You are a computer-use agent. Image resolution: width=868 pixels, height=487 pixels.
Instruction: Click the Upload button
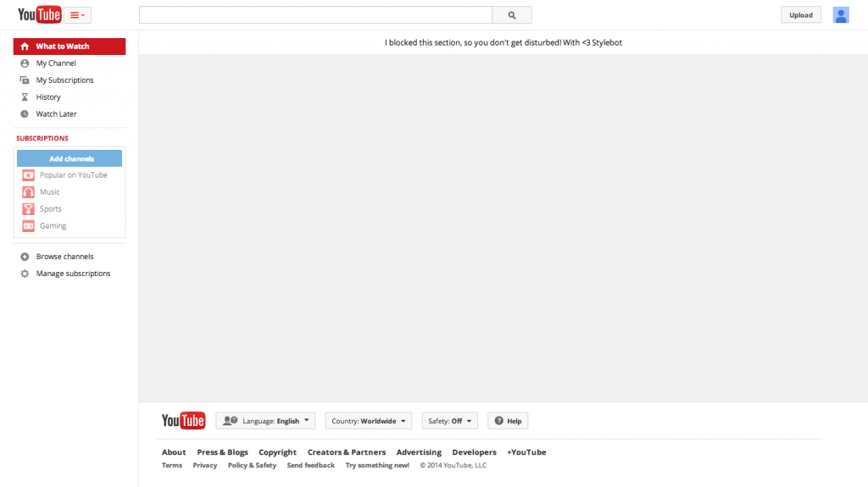pyautogui.click(x=801, y=15)
